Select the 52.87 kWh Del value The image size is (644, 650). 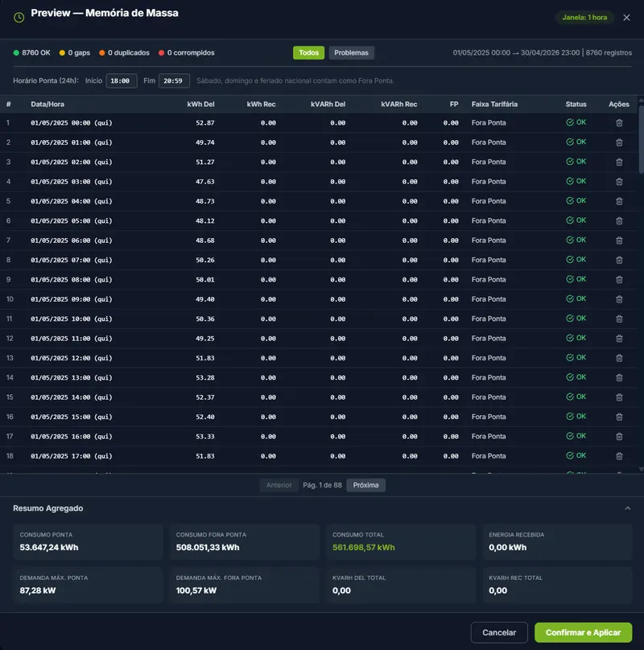point(205,123)
